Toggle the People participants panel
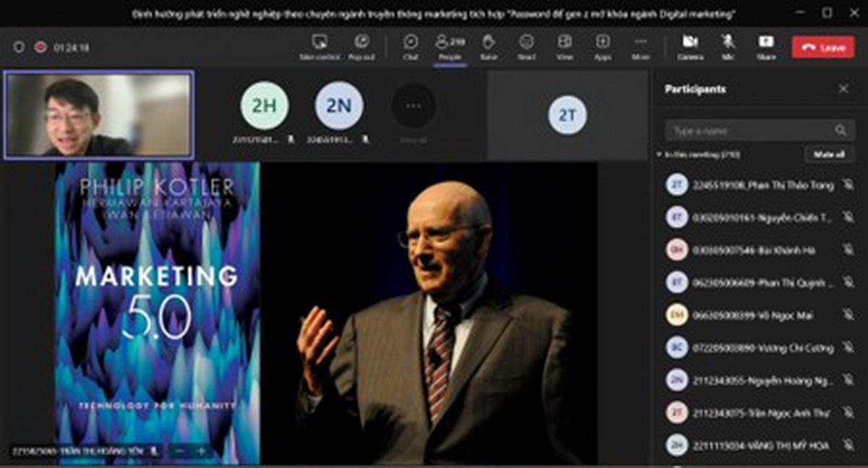Screen dimensions: 868x468 click(x=450, y=46)
